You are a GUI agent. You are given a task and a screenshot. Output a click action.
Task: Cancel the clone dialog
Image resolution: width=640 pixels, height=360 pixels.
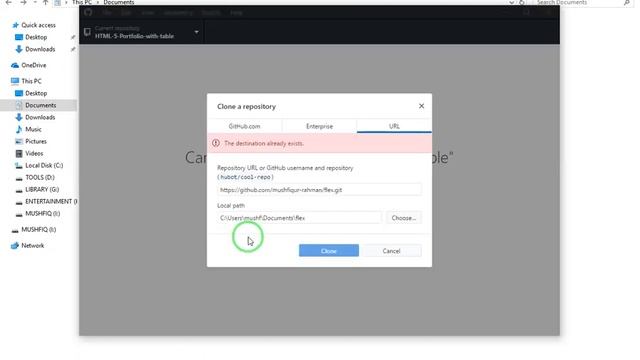391,251
